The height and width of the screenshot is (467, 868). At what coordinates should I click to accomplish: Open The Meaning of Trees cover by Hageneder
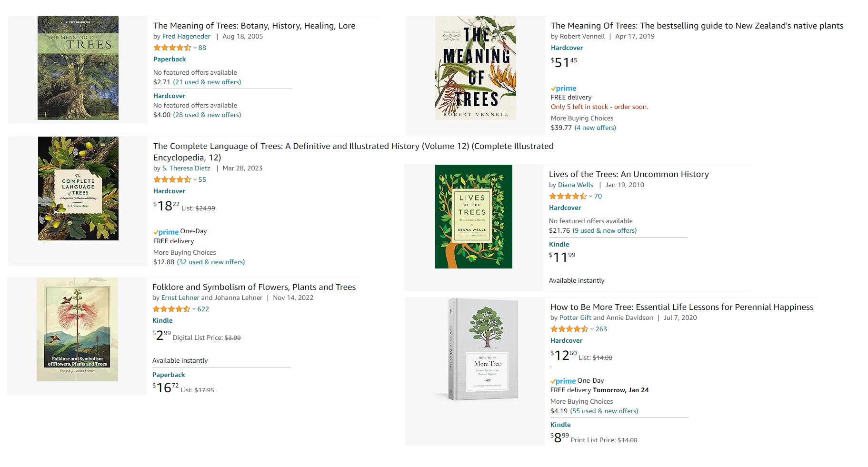78,68
